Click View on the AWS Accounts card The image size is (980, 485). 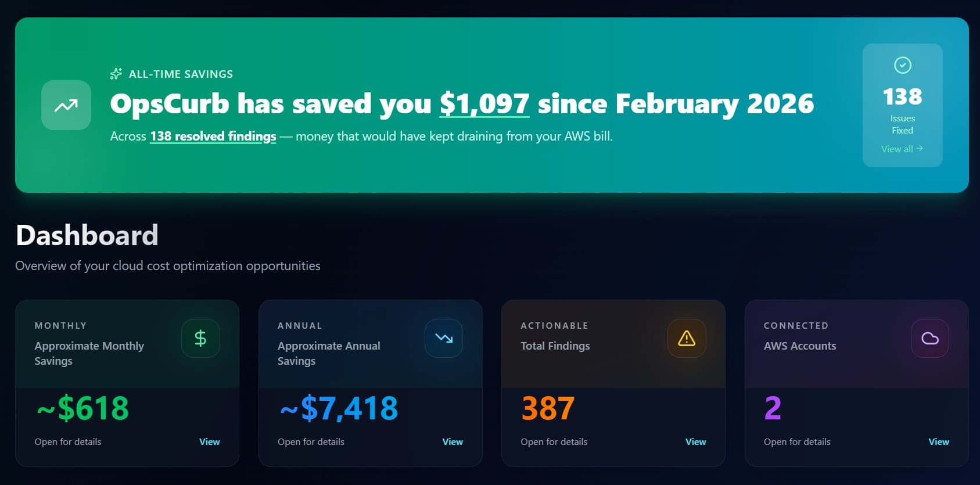point(938,441)
